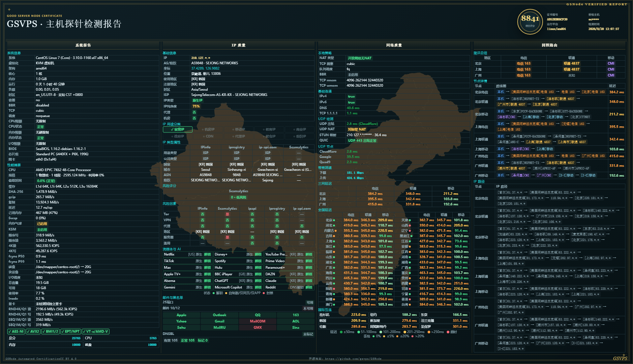
Task: Click the 101-200ms legend dot
Action: coord(380,332)
